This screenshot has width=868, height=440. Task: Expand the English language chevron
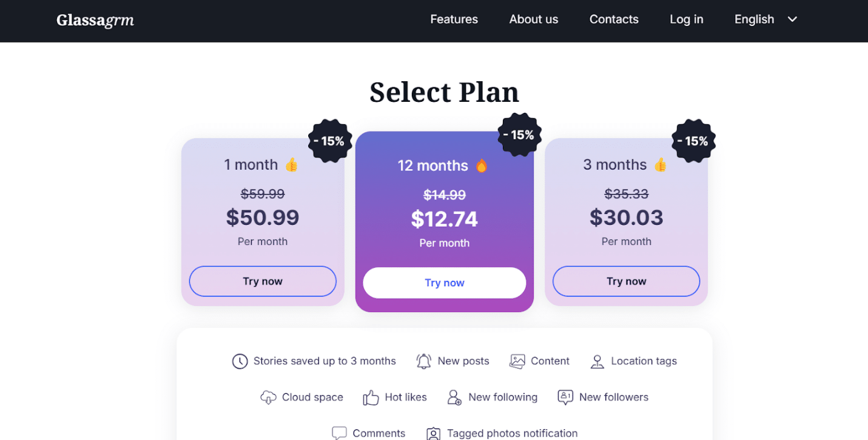click(792, 19)
